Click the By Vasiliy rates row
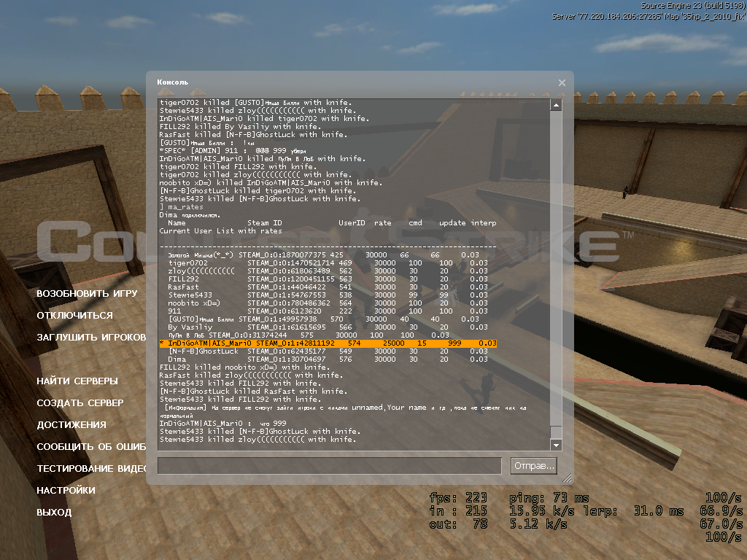Viewport: 747px width, 560px height. 328,327
